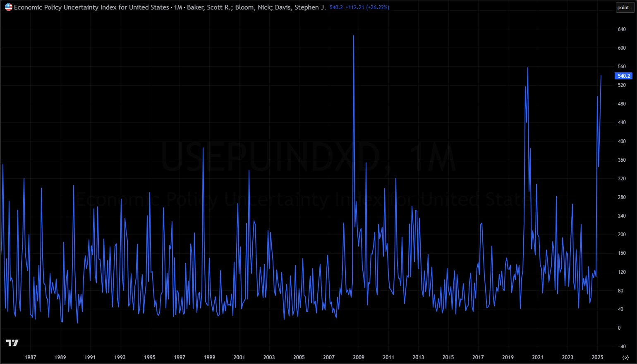This screenshot has width=637, height=364.
Task: Click the 2020 spike peak near 560
Action: (527, 67)
